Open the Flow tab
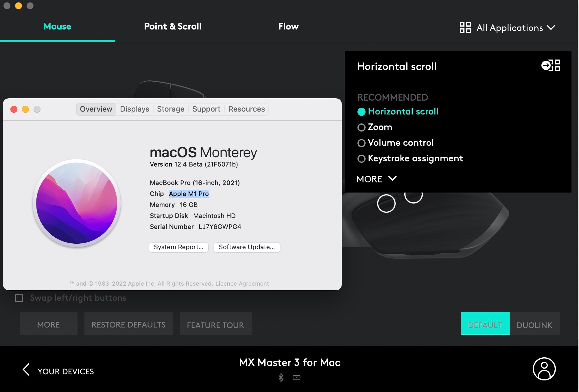 [x=288, y=26]
